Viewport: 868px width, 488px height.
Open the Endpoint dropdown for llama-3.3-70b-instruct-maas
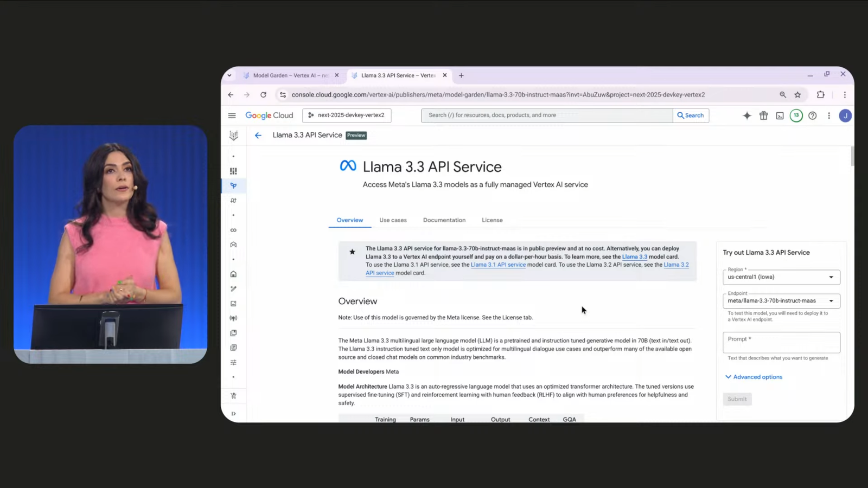click(781, 301)
